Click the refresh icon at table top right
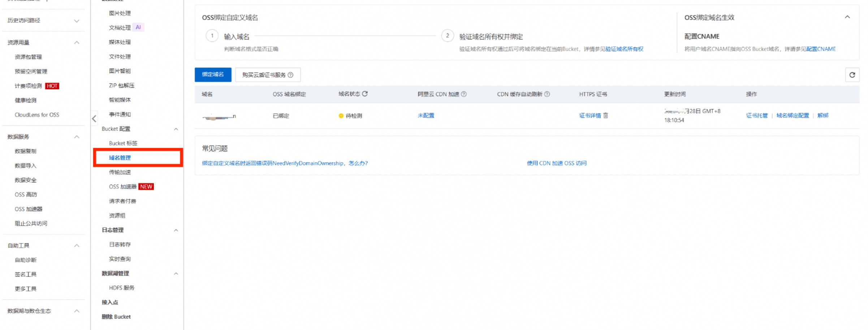Viewport: 868px width, 330px height. [x=852, y=75]
